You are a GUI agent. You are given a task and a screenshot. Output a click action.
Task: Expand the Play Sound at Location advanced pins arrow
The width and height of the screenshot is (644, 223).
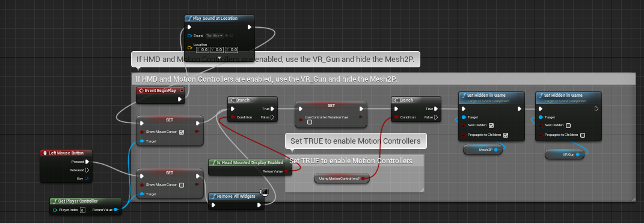coord(219,58)
